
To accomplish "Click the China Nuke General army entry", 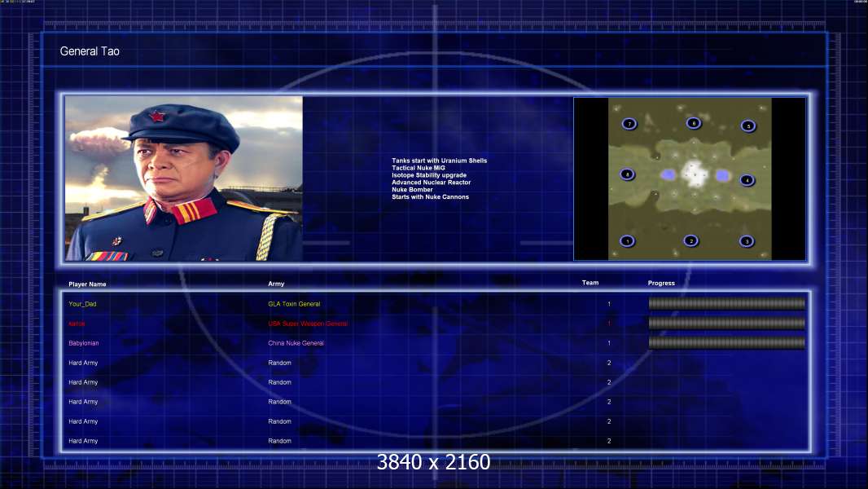I will pos(296,343).
